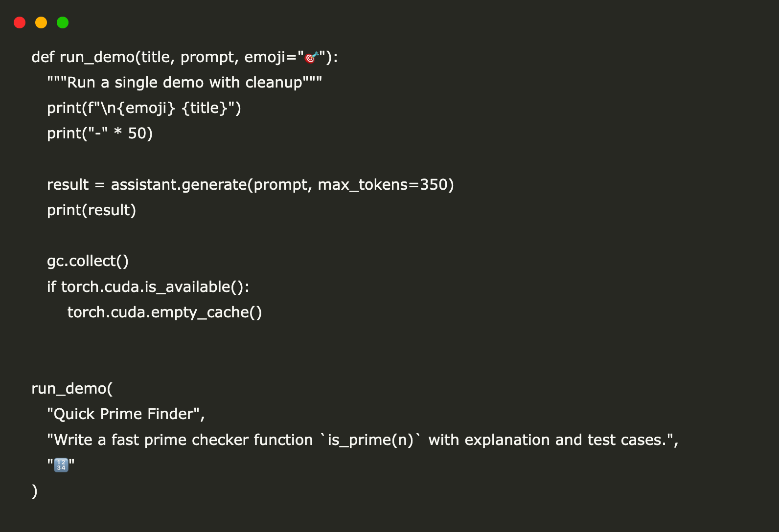Click the torch.cuda.empty_cache() line
The height and width of the screenshot is (532, 779).
tap(164, 312)
